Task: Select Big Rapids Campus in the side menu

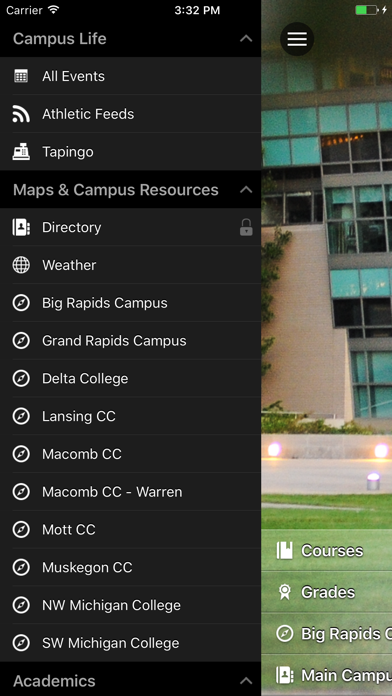Action: [x=131, y=303]
